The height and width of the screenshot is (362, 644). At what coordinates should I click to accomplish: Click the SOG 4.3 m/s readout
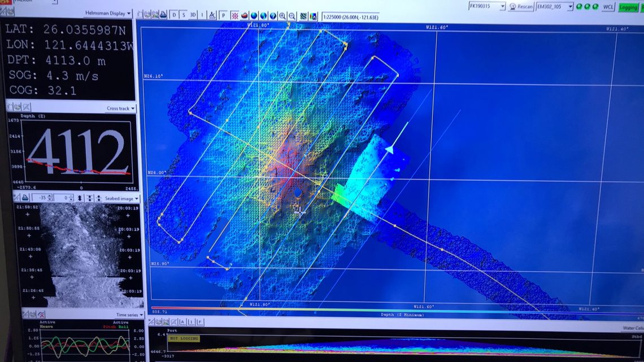click(54, 76)
